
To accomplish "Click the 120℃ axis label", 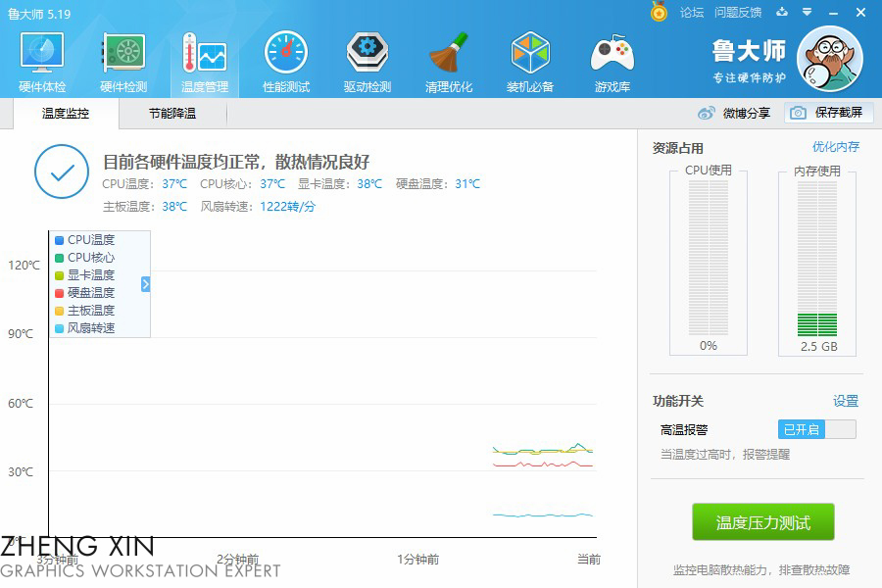I will (x=24, y=265).
